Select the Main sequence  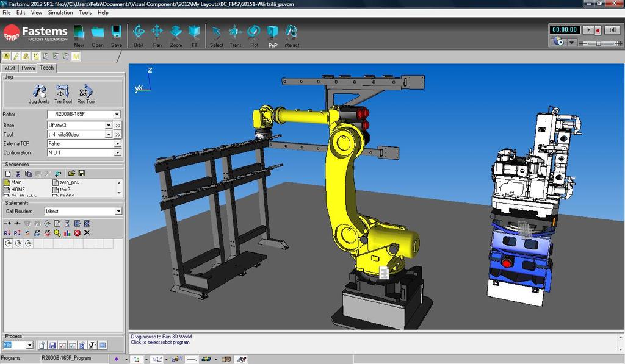[x=13, y=182]
